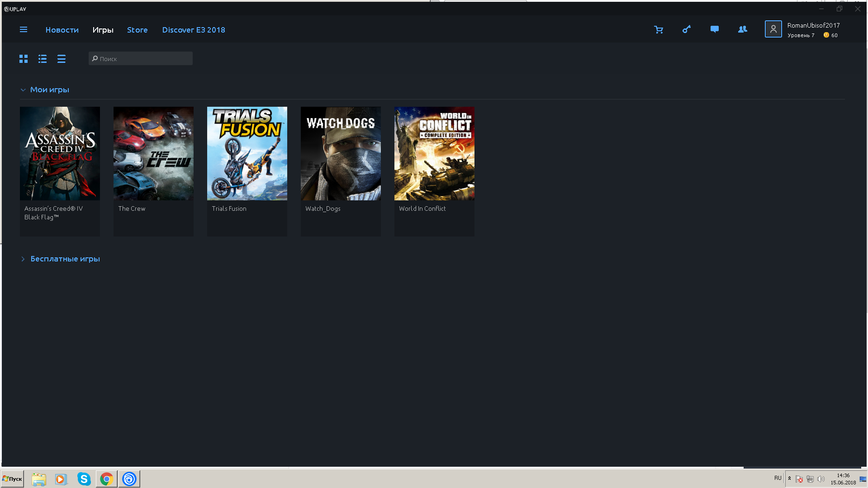Image resolution: width=868 pixels, height=488 pixels.
Task: Click the Уровень 7 level text
Action: (x=801, y=35)
